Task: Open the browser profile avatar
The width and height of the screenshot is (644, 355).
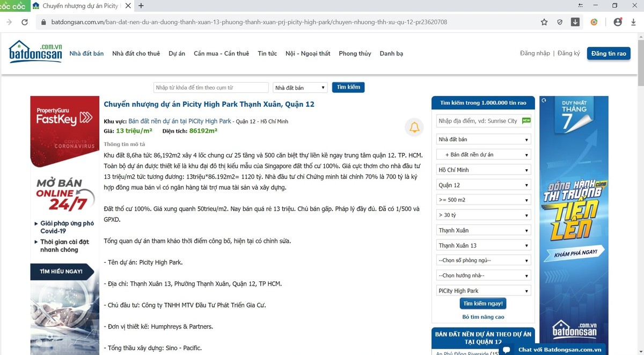Action: coord(618,22)
